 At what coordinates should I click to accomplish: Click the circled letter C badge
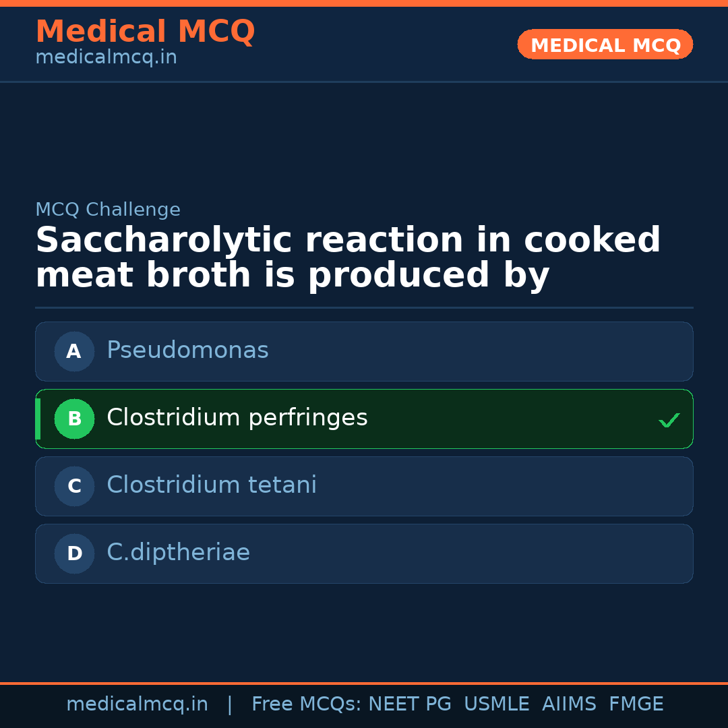click(x=74, y=486)
